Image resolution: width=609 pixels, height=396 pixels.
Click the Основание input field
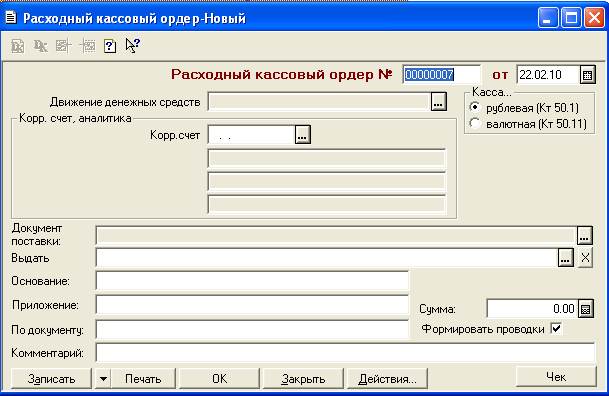click(x=252, y=281)
